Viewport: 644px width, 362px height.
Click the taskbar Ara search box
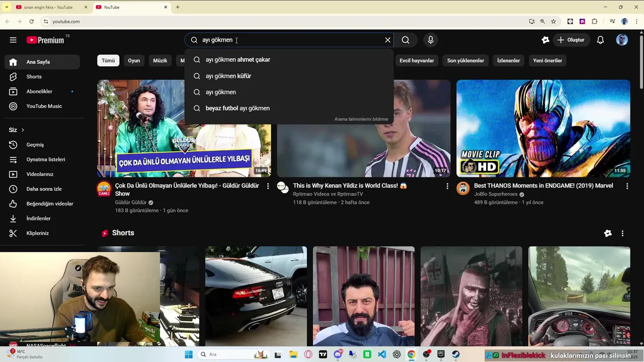[233, 354]
